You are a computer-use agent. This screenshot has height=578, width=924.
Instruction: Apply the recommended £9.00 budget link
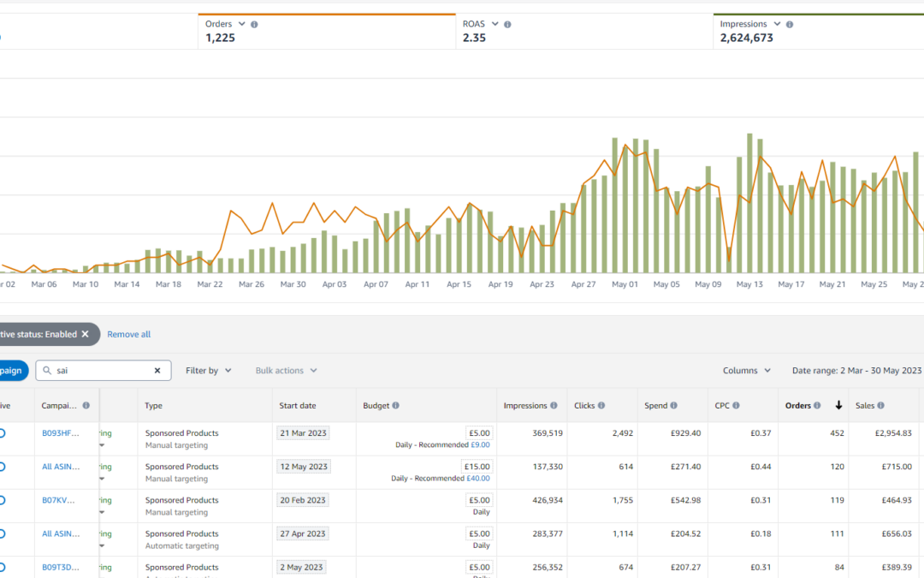click(480, 445)
